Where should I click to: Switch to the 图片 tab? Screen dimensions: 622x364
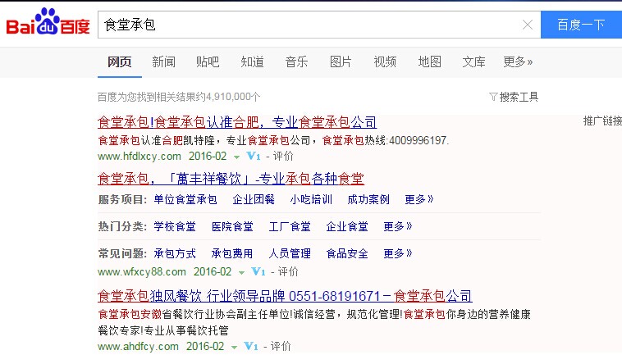[341, 61]
